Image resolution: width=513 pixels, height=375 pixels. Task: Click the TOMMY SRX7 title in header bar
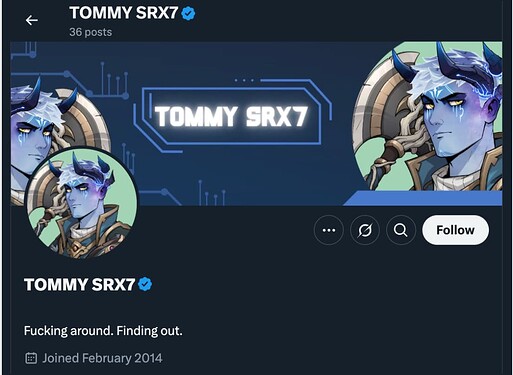124,13
